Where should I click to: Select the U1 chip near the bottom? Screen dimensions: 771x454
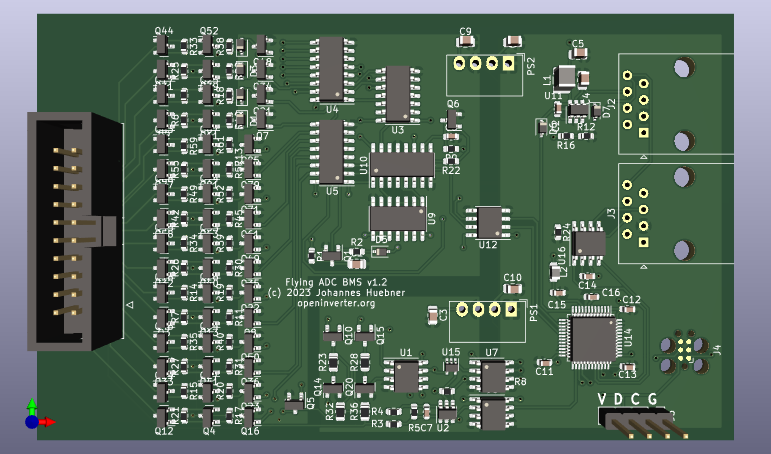tap(406, 376)
